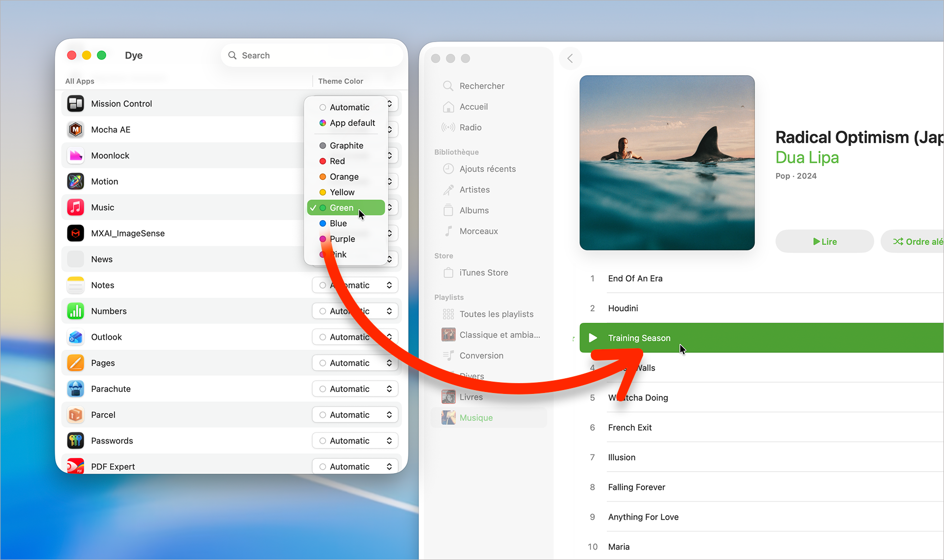
Task: Choose App default theme color option
Action: (x=352, y=123)
